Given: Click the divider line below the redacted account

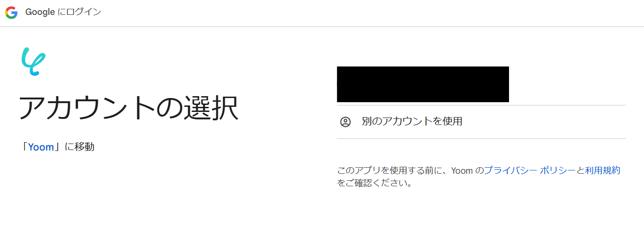Looking at the screenshot, I should tap(481, 105).
